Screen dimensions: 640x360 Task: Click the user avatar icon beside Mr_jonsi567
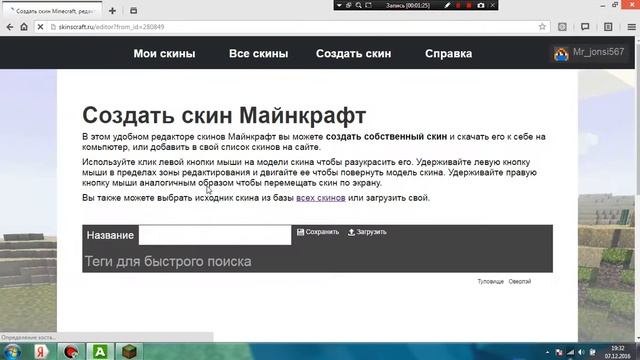click(561, 54)
